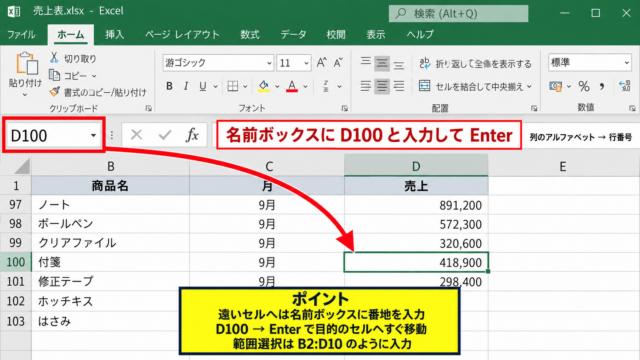Screen dimensions: 640x360
Task: Click the Paste clipboard icon
Action: [27, 64]
